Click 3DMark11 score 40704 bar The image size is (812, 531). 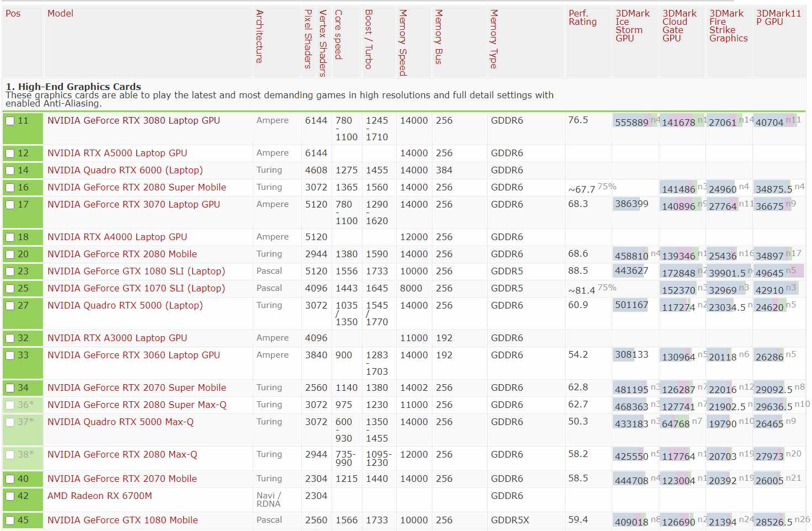point(776,121)
